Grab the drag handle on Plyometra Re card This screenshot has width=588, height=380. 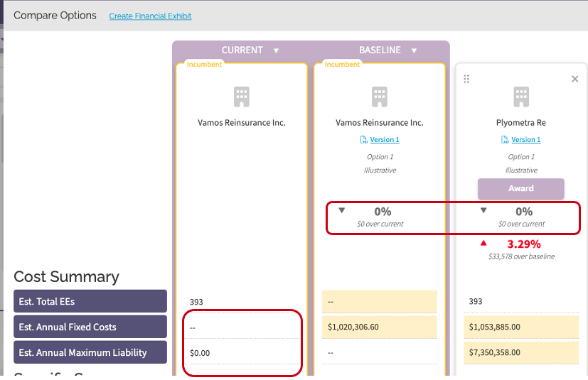466,79
